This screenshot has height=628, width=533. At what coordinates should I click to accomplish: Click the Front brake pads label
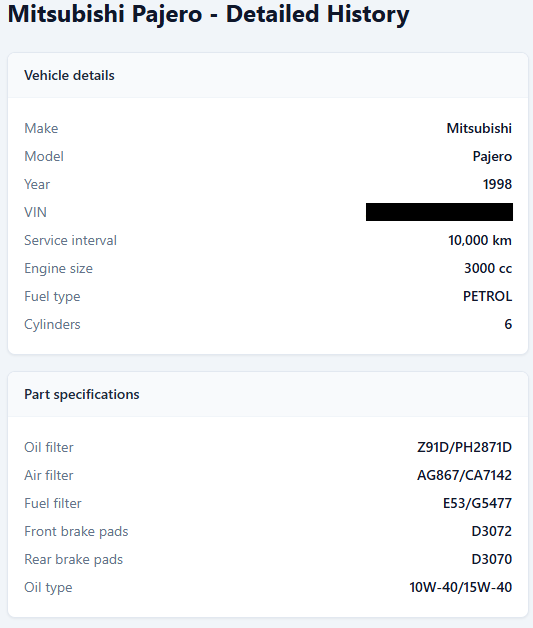(x=76, y=531)
